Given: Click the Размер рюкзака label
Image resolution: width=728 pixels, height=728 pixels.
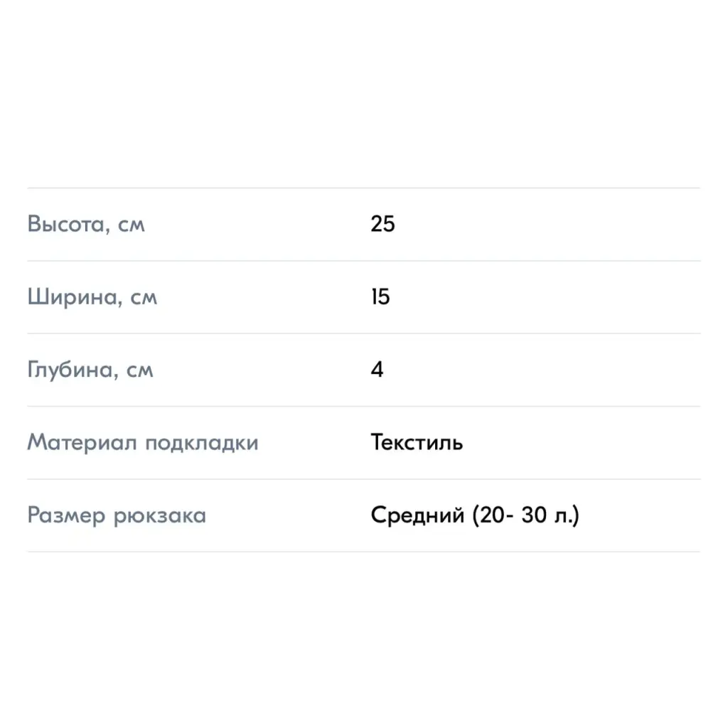Looking at the screenshot, I should (117, 515).
